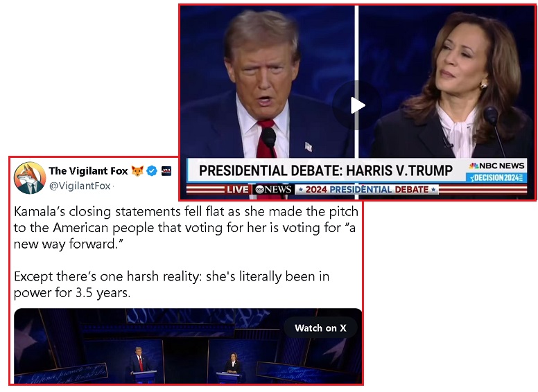Click the Decision 2024 badge
The height and width of the screenshot is (392, 538).
click(496, 177)
